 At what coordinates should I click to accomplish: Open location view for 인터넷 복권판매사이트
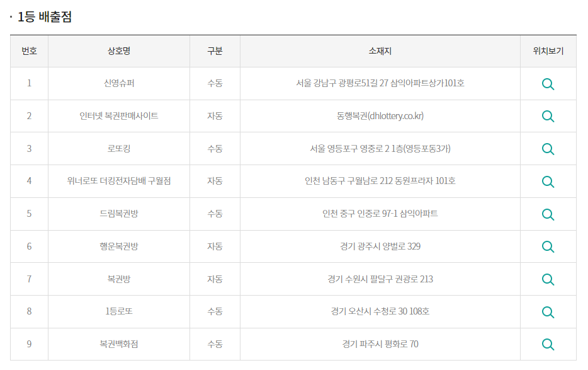547,116
